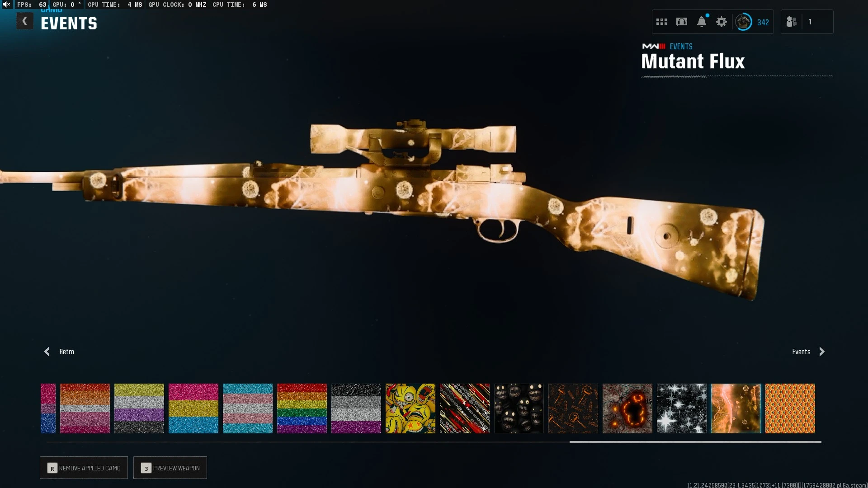Select the orange scales camo

(790, 408)
